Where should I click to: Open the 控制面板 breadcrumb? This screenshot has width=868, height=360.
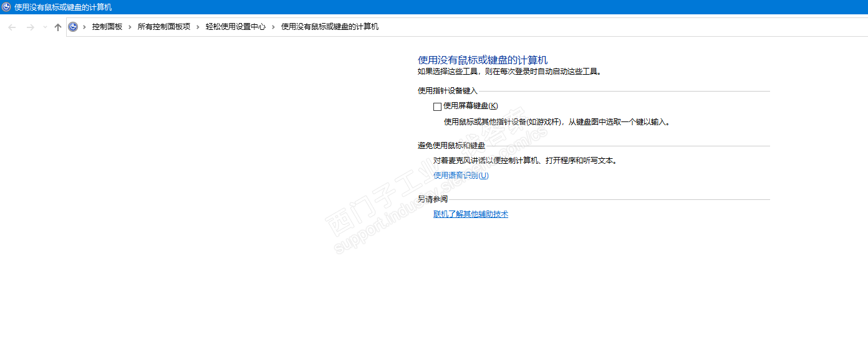pos(107,27)
